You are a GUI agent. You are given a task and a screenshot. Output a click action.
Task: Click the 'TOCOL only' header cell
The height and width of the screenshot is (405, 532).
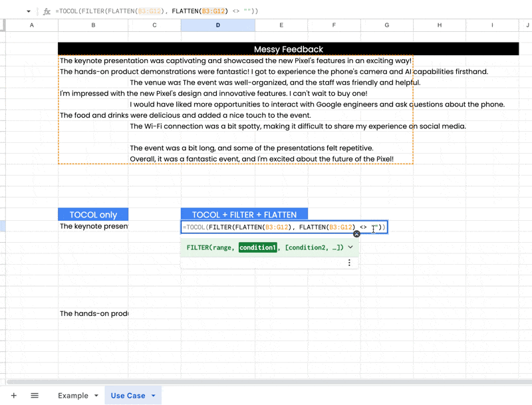click(x=93, y=214)
